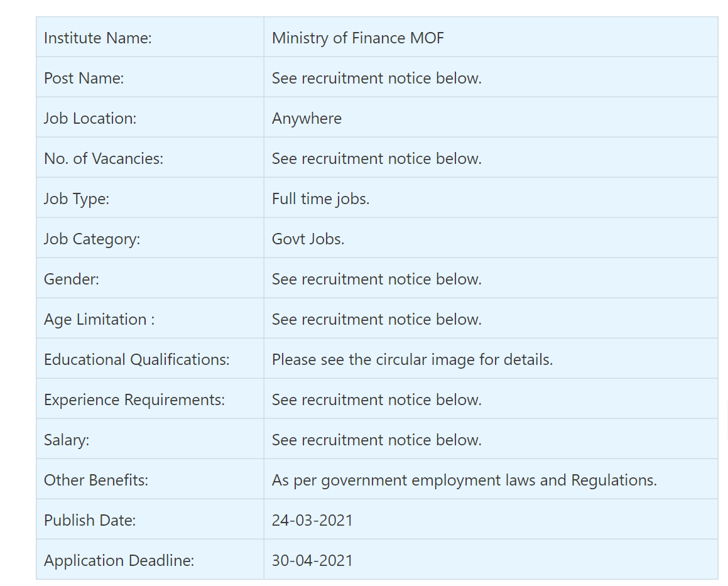728x586 pixels.
Task: Click 'Please see the circular image for details.'
Action: [412, 360]
